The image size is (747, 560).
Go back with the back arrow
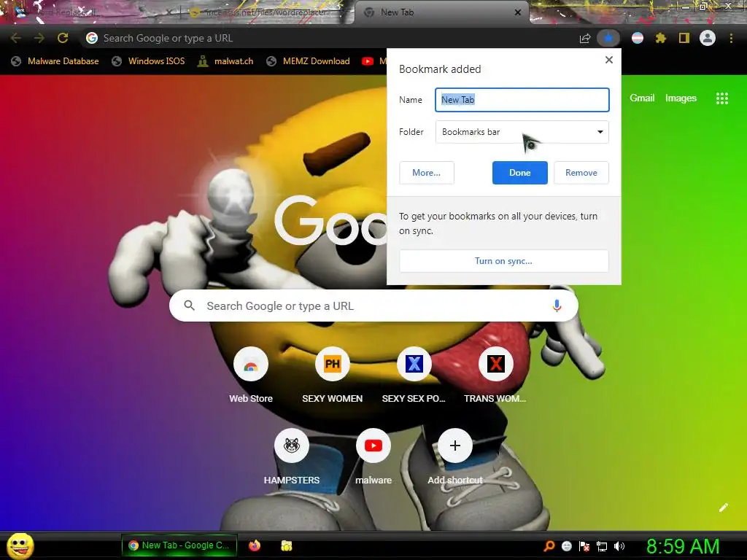tap(16, 38)
